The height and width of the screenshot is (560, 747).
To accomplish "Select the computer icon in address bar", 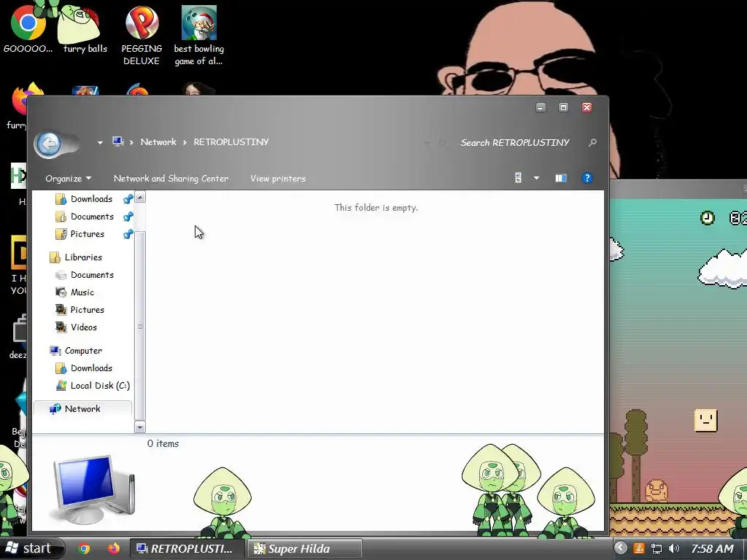I will pyautogui.click(x=117, y=141).
